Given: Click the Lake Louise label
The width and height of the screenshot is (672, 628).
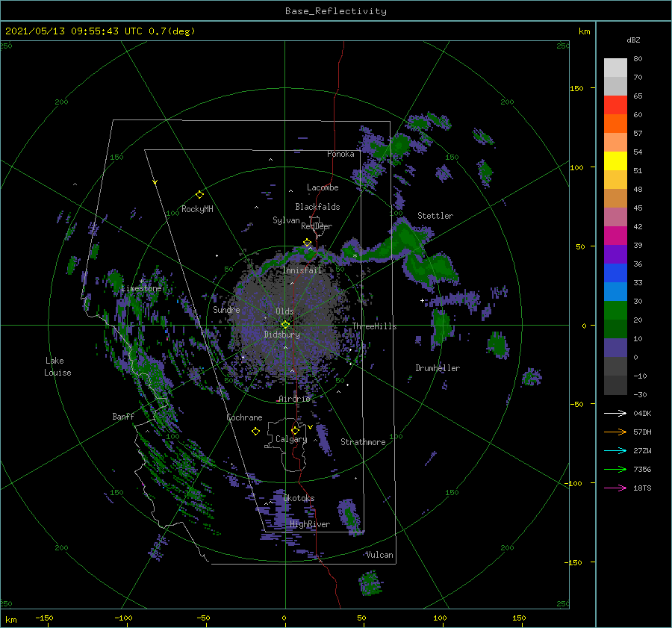Looking at the screenshot, I should pyautogui.click(x=57, y=367).
